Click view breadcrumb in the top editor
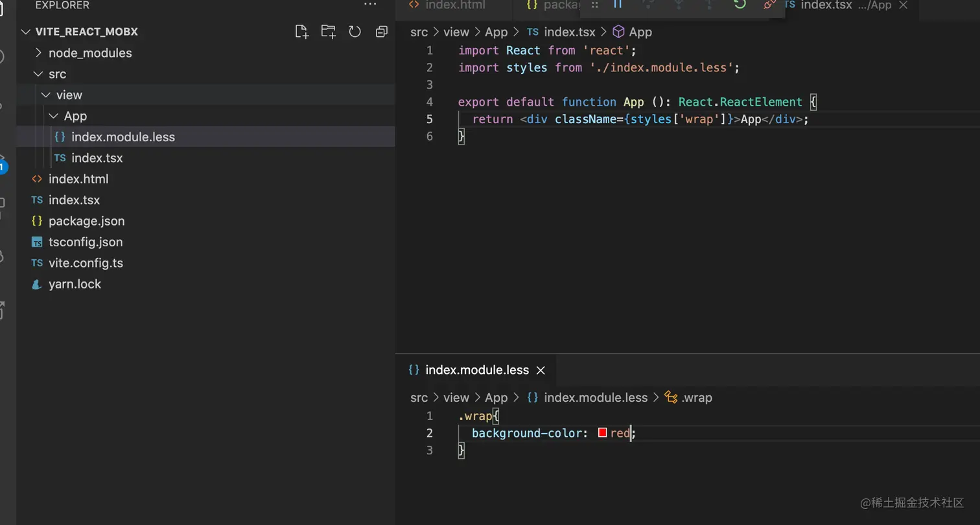 [x=456, y=32]
